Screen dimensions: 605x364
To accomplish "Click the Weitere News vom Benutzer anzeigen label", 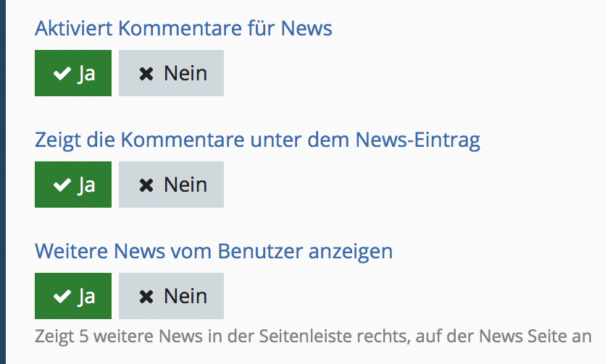I will [x=214, y=251].
